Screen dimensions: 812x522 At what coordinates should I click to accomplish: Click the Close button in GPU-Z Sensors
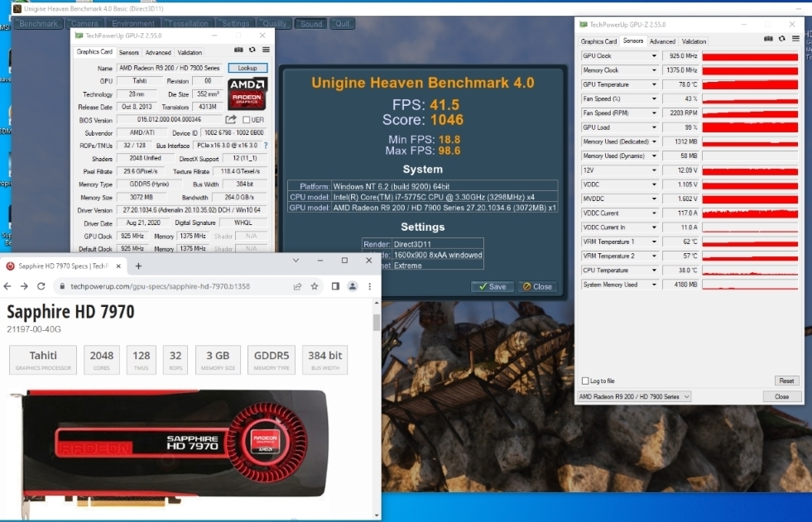pos(782,397)
